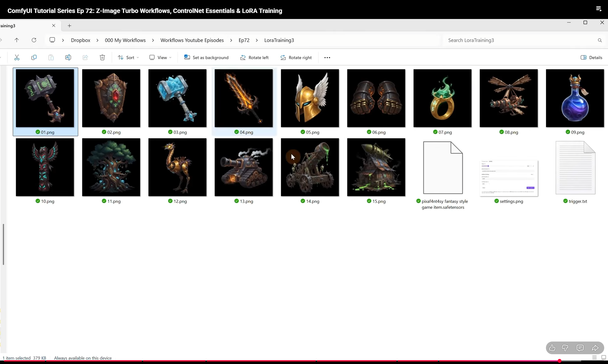Open the View dropdown menu
This screenshot has width=608, height=364.
click(x=160, y=57)
